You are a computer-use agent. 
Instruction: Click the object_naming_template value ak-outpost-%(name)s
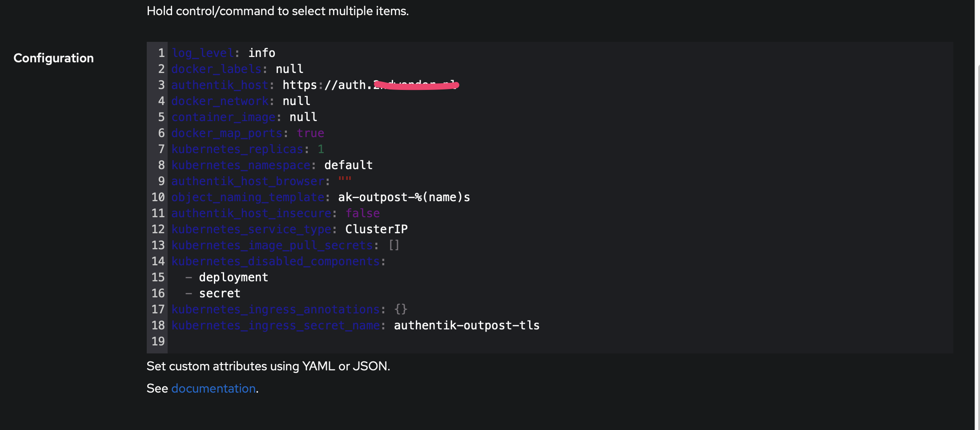coord(403,197)
